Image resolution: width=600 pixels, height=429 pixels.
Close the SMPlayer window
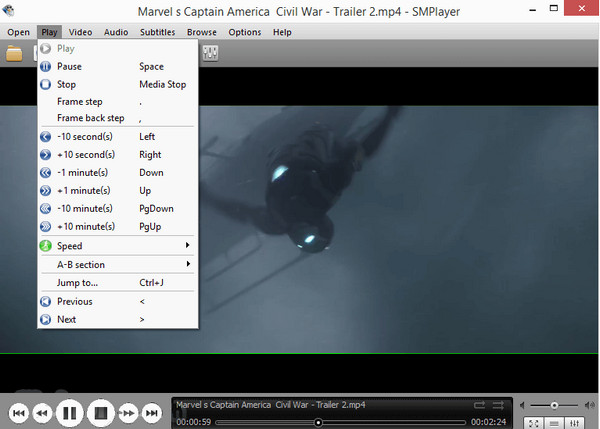[582, 8]
